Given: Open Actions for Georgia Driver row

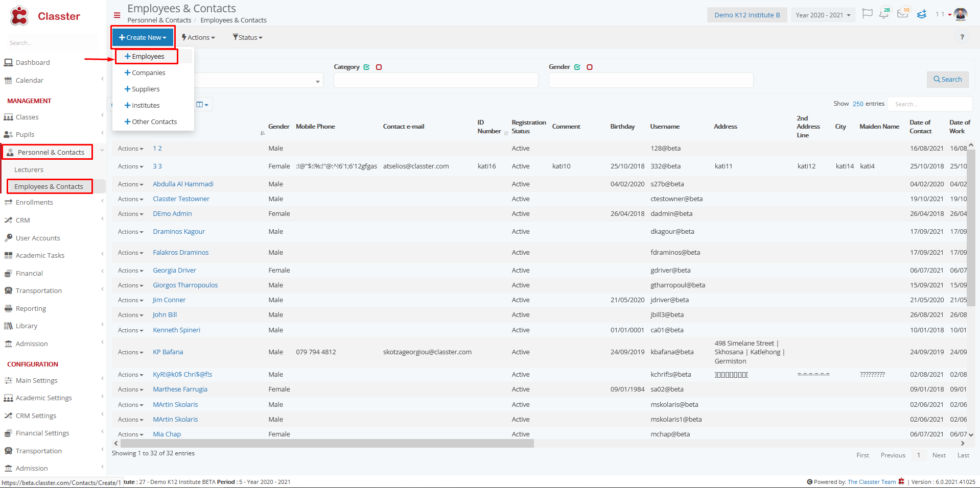Looking at the screenshot, I should [130, 271].
